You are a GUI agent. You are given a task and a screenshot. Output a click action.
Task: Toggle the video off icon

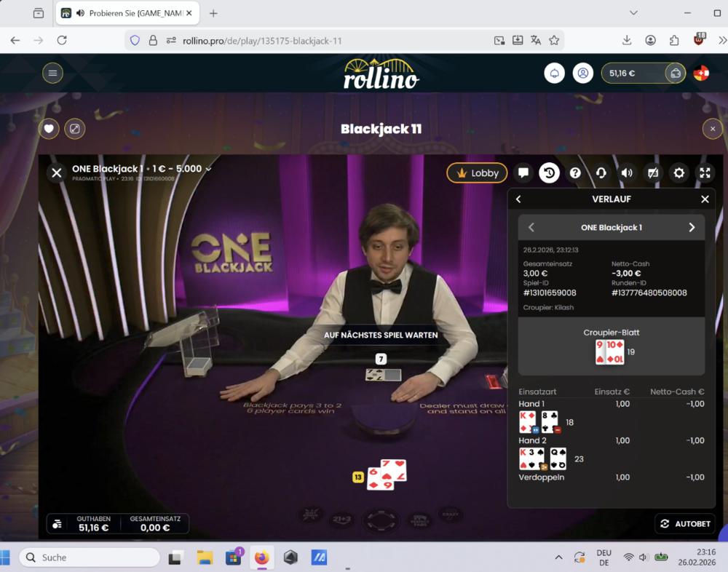pos(653,172)
